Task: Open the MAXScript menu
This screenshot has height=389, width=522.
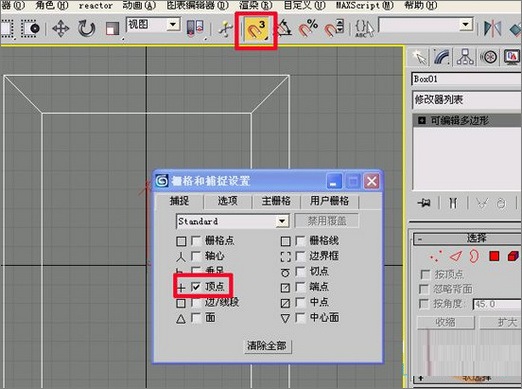Action: pyautogui.click(x=364, y=5)
